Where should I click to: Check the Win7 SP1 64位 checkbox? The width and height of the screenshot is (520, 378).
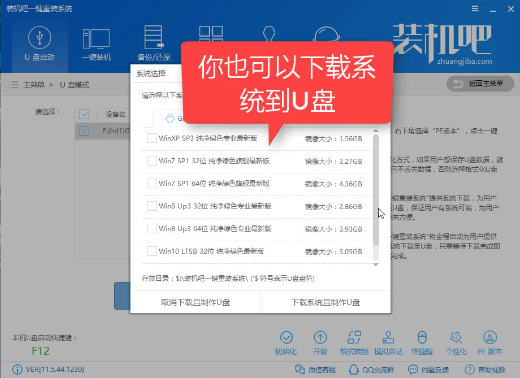click(152, 183)
